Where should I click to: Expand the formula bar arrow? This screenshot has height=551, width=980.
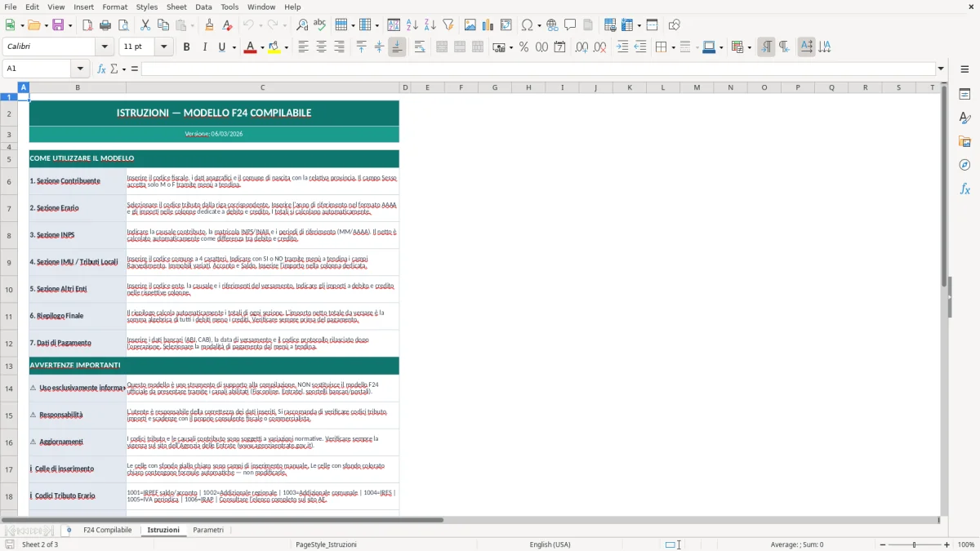coord(941,69)
